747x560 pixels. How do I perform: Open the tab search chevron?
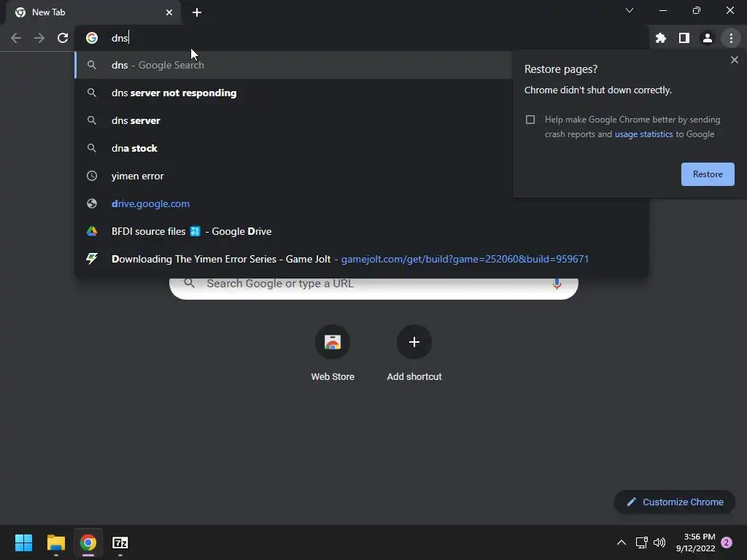(630, 10)
